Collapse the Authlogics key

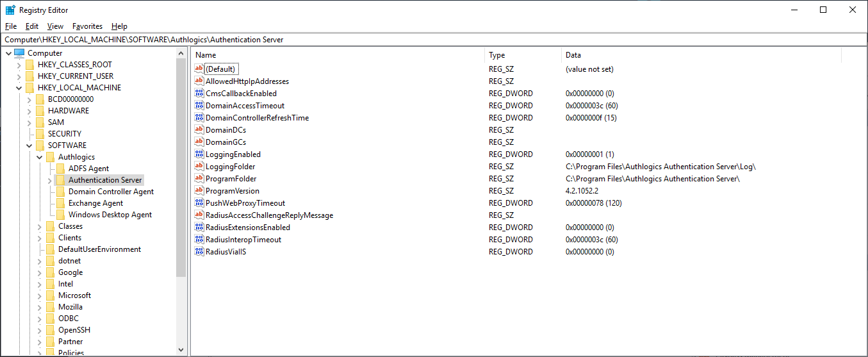click(39, 157)
